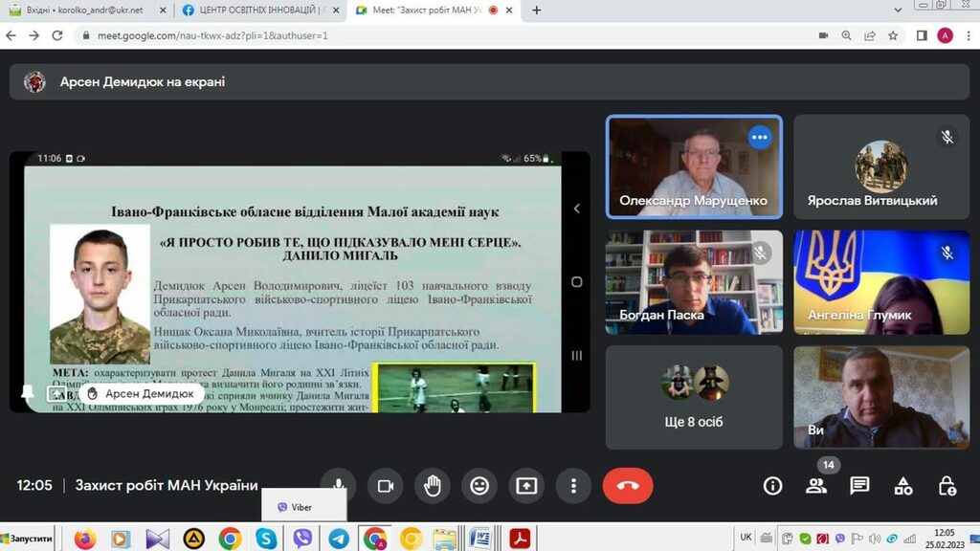Open the chat messages panel
Image resolution: width=980 pixels, height=551 pixels.
[x=859, y=486]
